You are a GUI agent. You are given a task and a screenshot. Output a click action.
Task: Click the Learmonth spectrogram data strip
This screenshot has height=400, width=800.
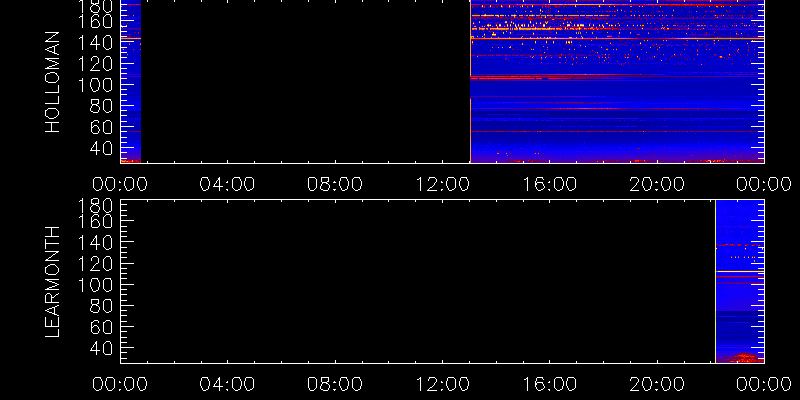pyautogui.click(x=740, y=281)
